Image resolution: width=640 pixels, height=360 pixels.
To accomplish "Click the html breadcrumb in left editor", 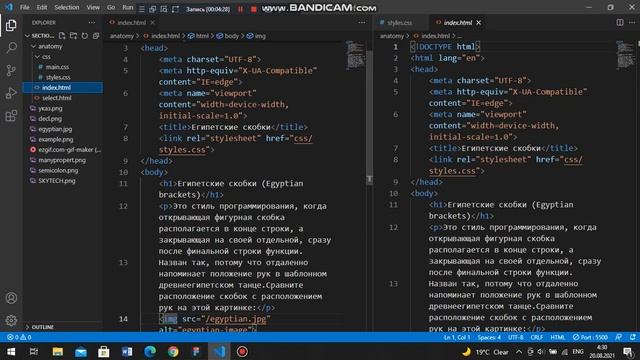I will click(202, 36).
